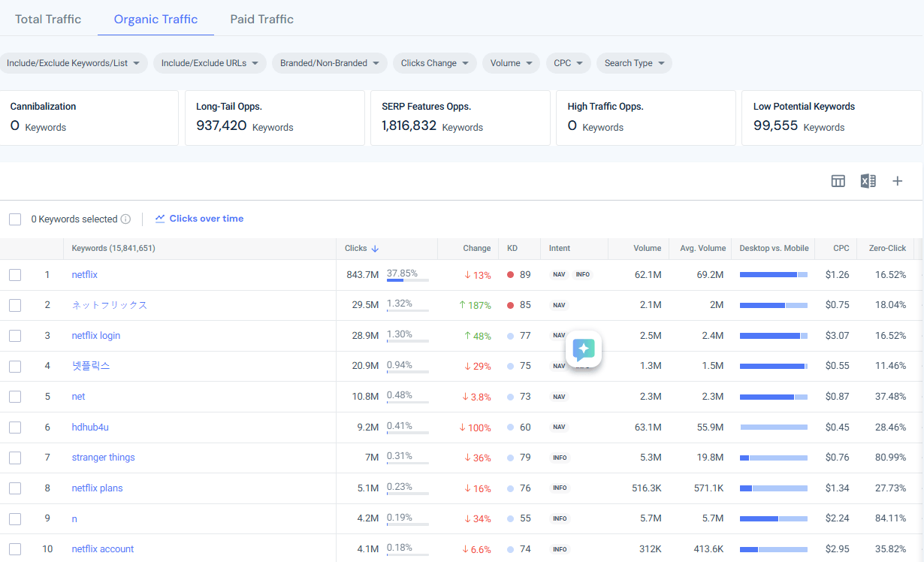924x562 pixels.
Task: Open the hdhub4u keyword link
Action: click(90, 428)
